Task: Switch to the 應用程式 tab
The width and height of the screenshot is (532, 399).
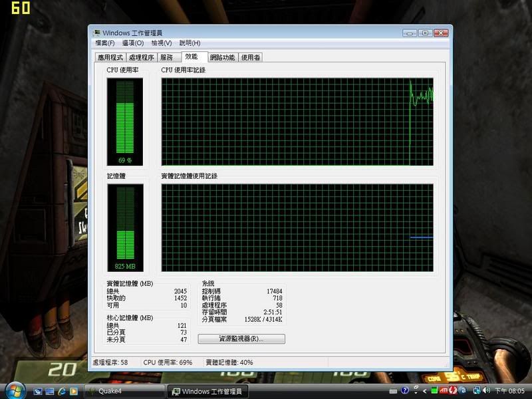Action: [x=110, y=58]
